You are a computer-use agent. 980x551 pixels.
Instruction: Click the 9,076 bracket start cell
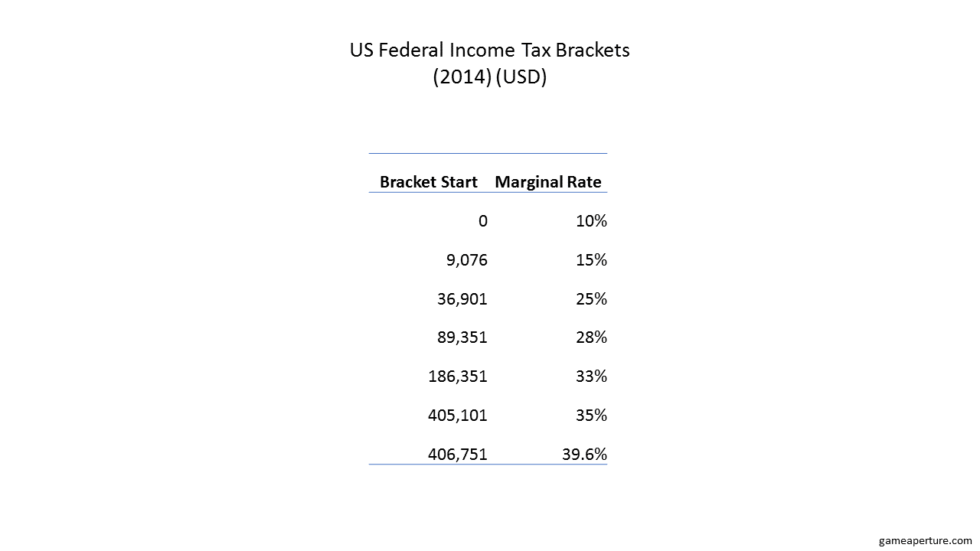[x=465, y=260]
